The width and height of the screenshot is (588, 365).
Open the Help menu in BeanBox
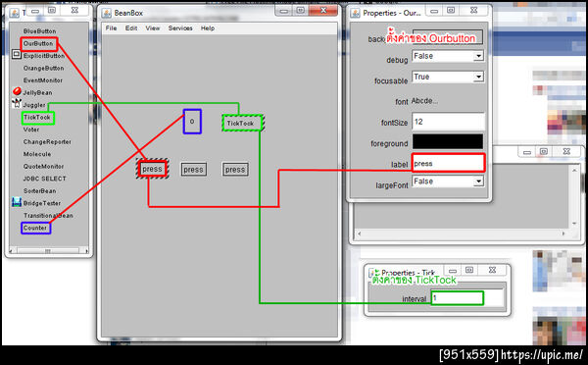[208, 28]
